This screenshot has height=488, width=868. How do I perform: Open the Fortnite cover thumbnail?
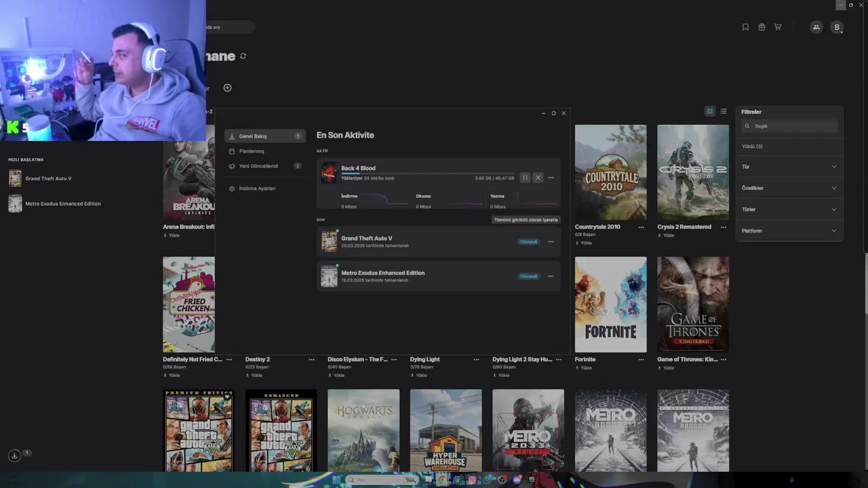coord(610,304)
